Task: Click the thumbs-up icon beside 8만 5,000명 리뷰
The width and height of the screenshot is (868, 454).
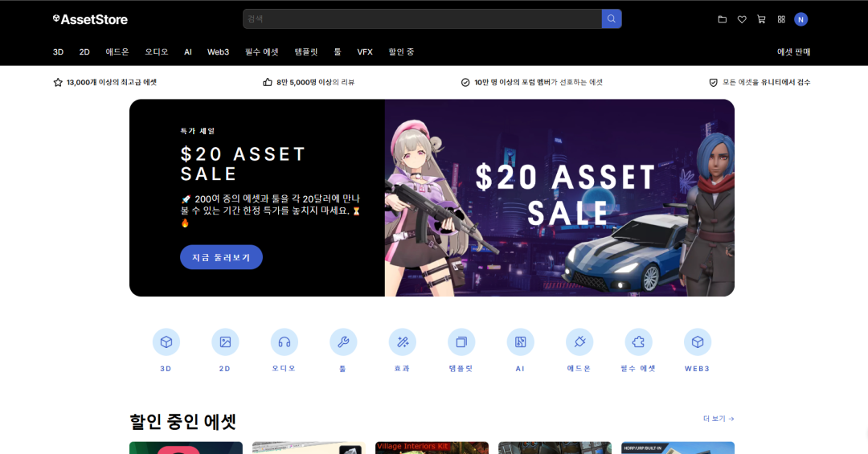Action: click(268, 83)
